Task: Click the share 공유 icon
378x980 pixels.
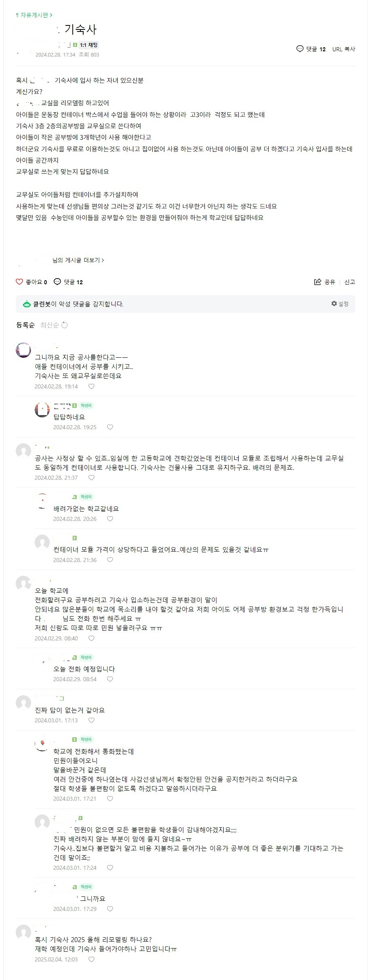Action: coord(318,282)
